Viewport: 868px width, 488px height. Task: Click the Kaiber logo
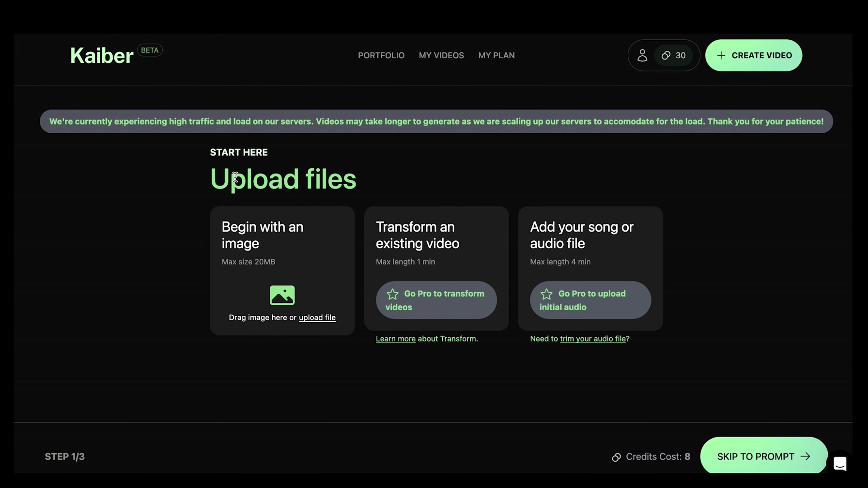tap(102, 56)
